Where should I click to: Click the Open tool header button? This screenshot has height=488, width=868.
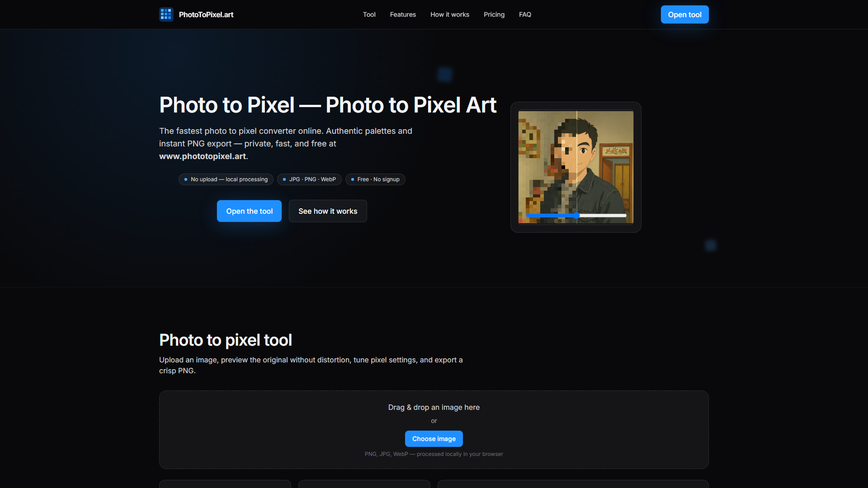click(684, 14)
